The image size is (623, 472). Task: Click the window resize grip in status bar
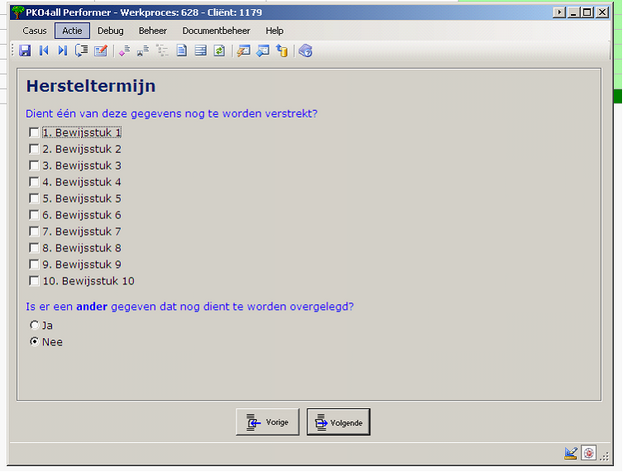(604, 457)
